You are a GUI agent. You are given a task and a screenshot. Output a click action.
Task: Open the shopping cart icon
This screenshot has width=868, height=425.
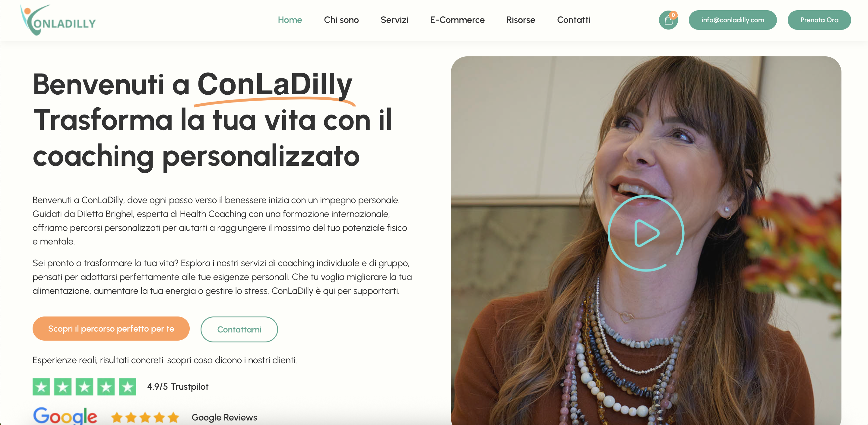[668, 20]
